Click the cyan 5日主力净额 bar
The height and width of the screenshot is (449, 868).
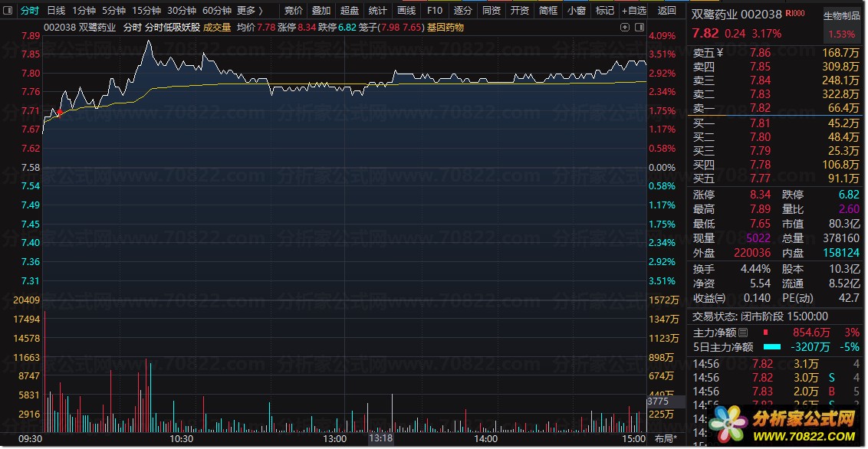(x=772, y=347)
